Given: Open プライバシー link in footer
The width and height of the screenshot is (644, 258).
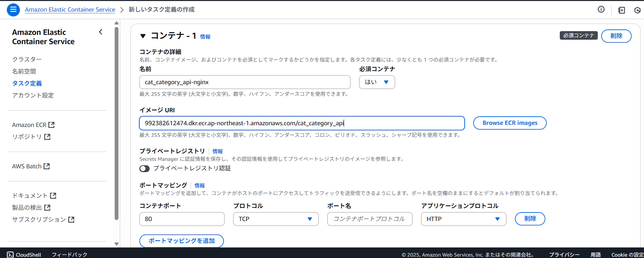Looking at the screenshot, I should point(564,255).
